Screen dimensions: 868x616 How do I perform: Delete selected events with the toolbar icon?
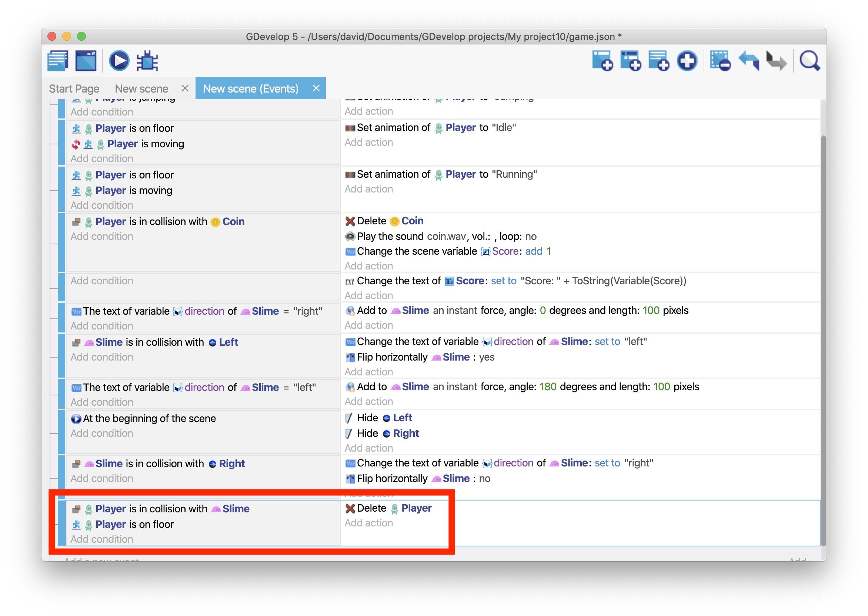coord(720,61)
